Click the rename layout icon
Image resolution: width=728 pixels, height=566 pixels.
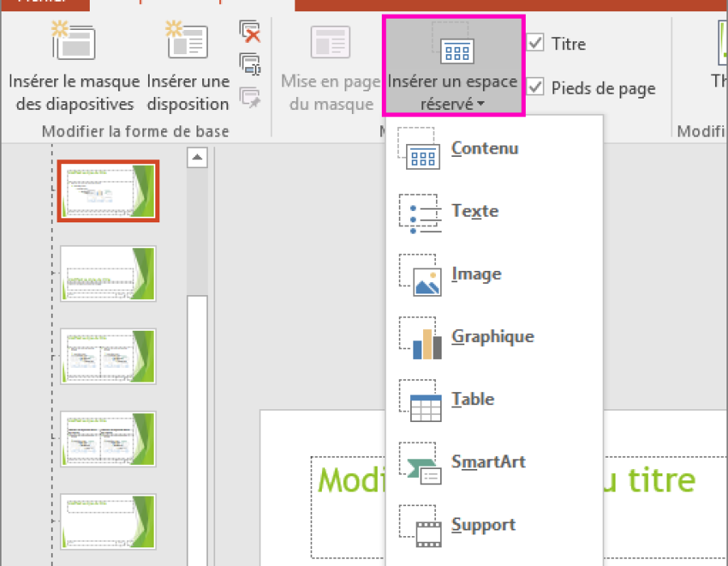(250, 64)
